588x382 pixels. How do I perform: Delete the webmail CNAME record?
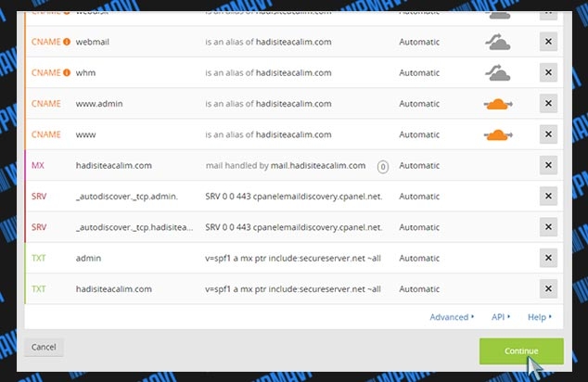[548, 42]
